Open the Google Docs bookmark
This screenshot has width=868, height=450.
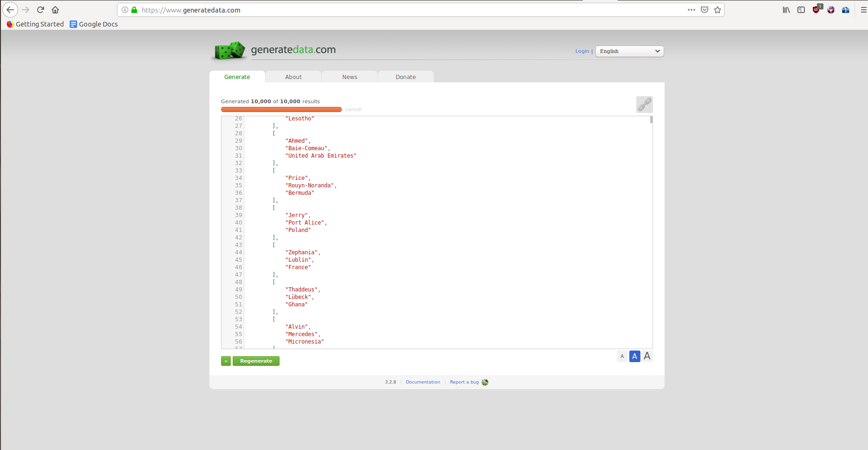click(x=94, y=24)
